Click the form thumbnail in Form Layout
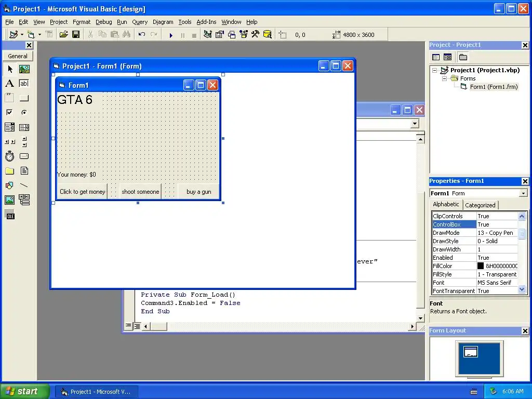Screen dimensions: 532x399 [471, 352]
